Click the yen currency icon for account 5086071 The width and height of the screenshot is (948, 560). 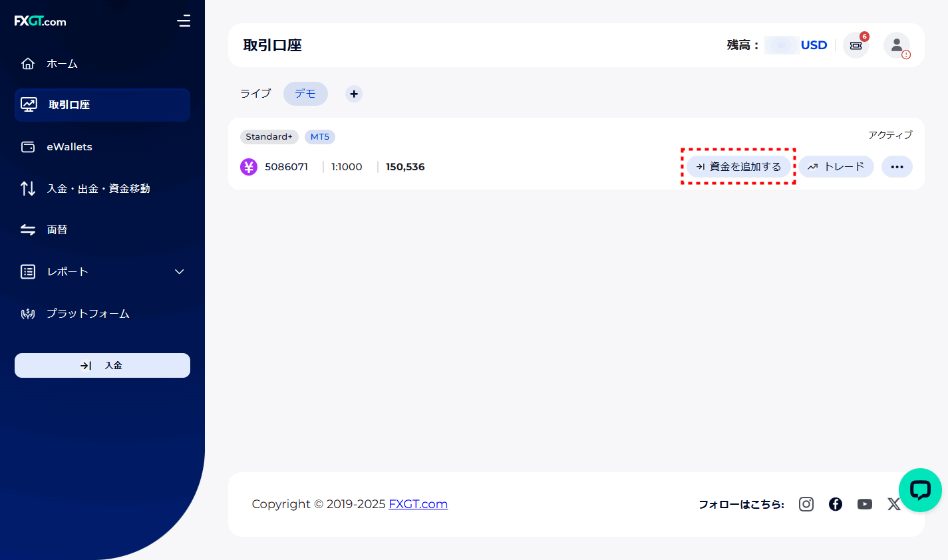249,167
